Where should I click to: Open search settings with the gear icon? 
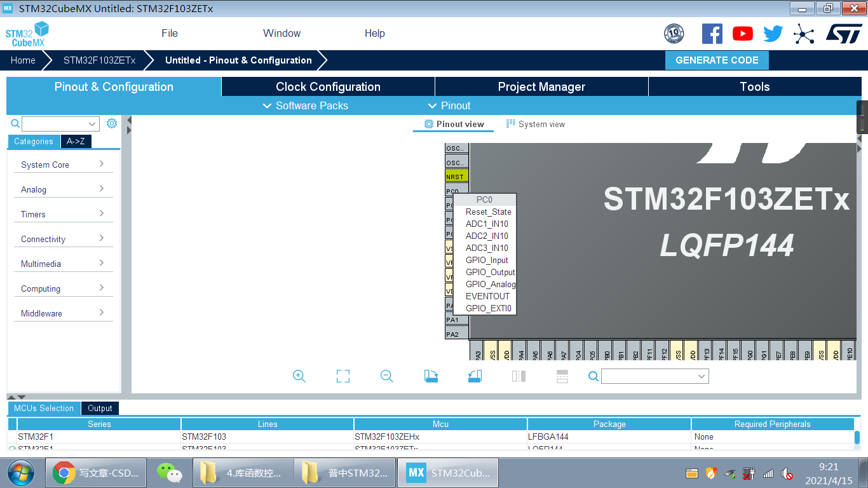[x=112, y=123]
